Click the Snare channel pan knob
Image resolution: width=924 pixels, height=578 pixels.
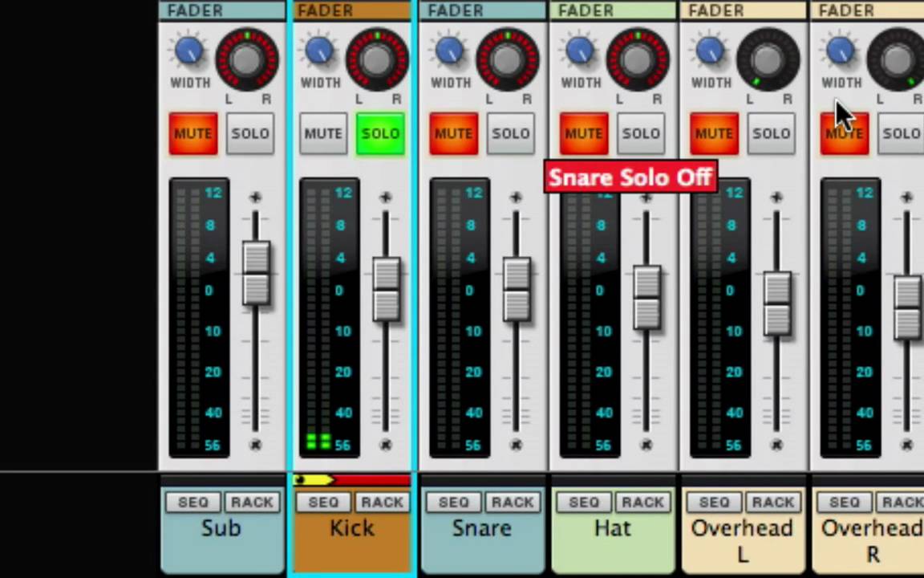[x=508, y=59]
